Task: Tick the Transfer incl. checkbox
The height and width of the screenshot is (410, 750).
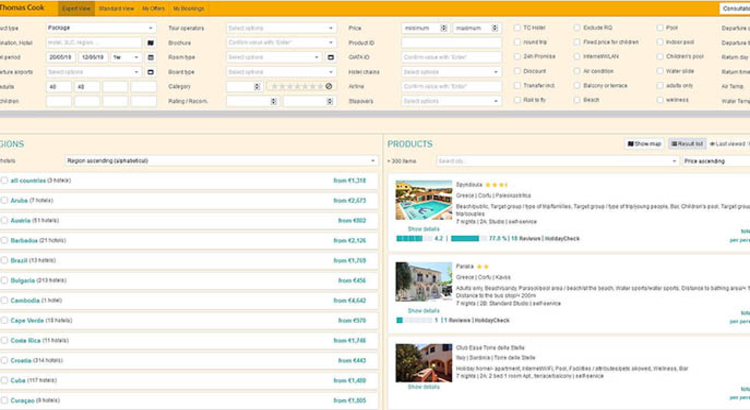Action: coord(517,86)
